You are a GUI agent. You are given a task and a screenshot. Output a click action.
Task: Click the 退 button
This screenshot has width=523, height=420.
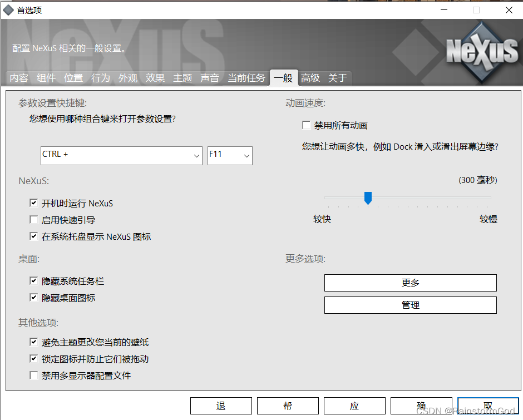tap(221, 406)
